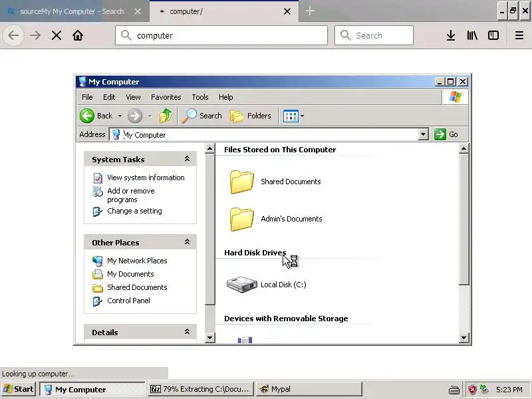Click Change a setting
532x399 pixels.
click(x=134, y=211)
